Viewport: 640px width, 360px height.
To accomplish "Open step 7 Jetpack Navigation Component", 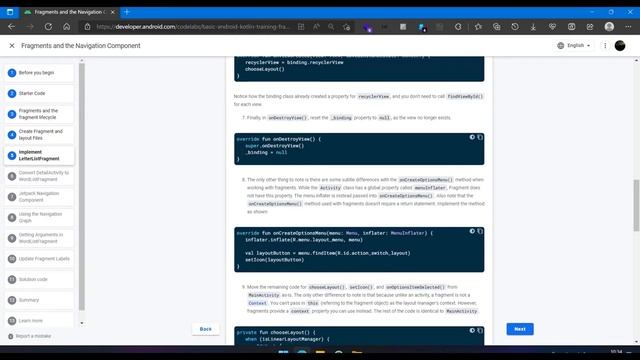I will [39, 197].
